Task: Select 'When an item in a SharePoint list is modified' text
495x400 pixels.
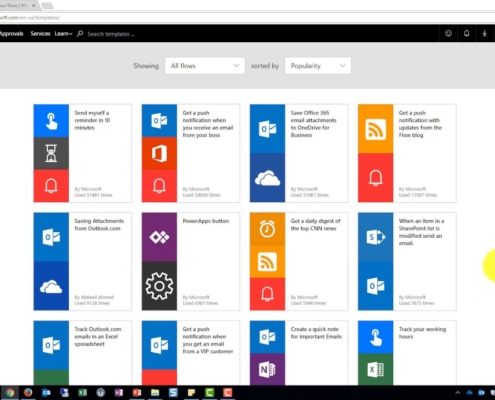Action: 421,232
